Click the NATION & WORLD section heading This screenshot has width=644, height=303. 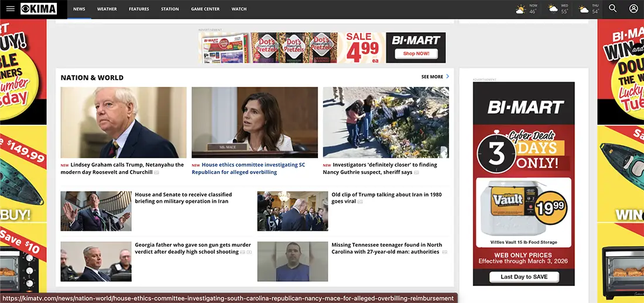click(x=92, y=77)
